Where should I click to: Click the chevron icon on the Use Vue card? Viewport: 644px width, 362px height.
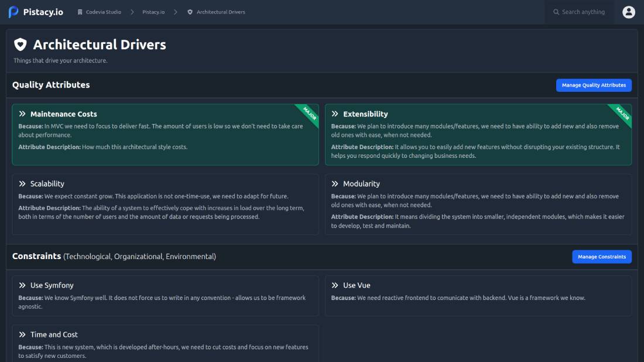pyautogui.click(x=335, y=285)
